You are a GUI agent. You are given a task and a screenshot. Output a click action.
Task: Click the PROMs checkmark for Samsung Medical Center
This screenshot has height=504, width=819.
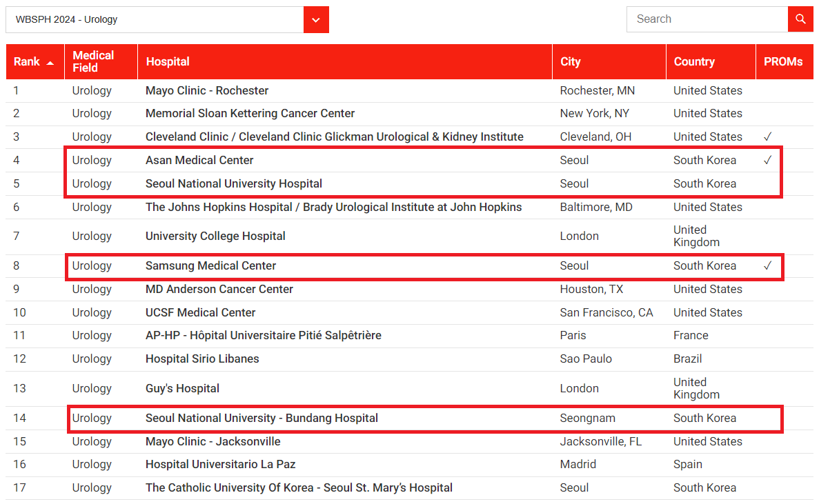click(x=767, y=265)
